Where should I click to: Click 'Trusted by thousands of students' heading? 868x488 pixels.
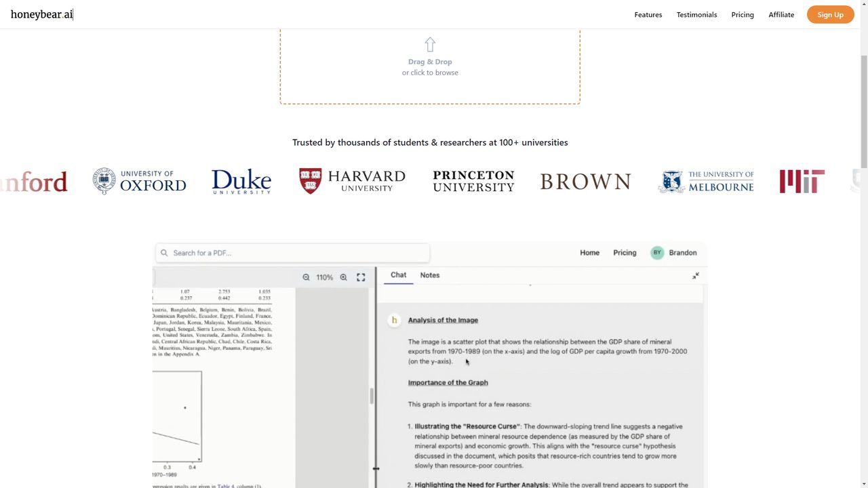point(430,142)
